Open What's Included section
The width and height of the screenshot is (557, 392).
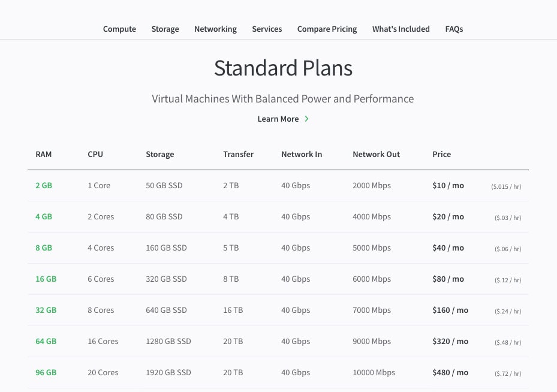tap(401, 29)
